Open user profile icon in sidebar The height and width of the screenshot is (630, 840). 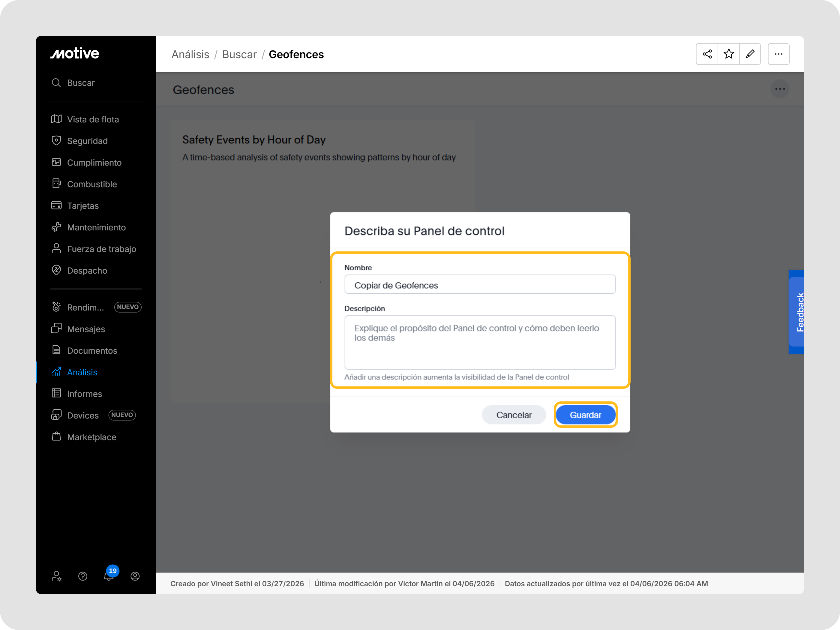[x=135, y=576]
